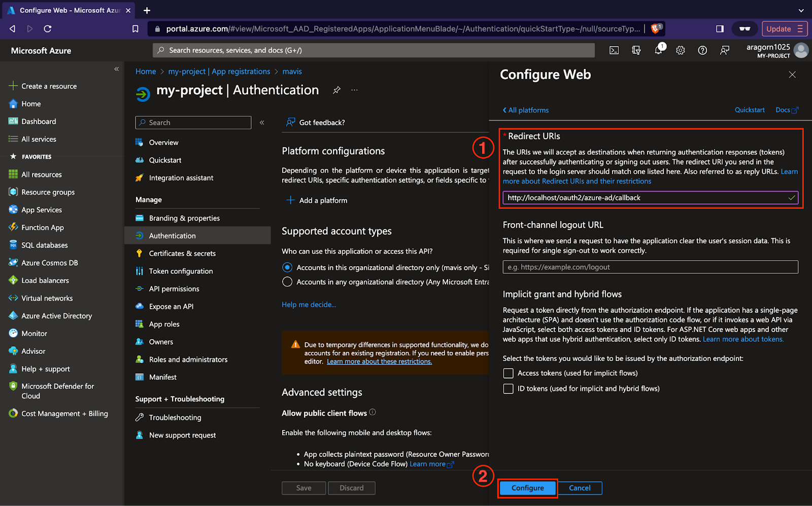The image size is (812, 506).
Task: Open Docs link in Configure Web panel
Action: coord(787,110)
